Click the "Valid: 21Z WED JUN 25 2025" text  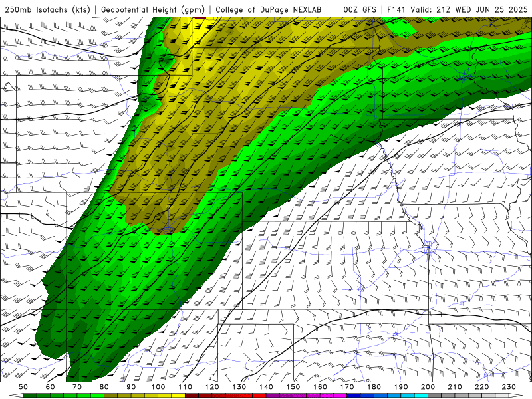(469, 9)
